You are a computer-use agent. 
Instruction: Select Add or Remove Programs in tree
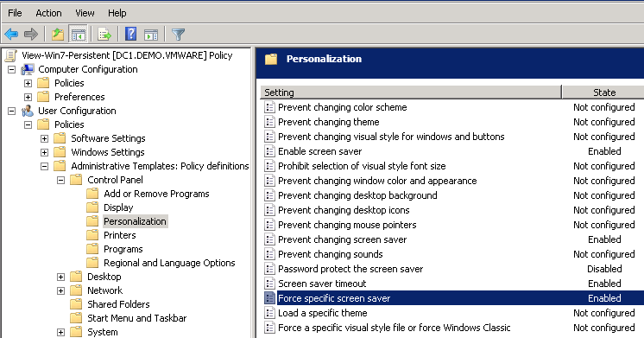pyautogui.click(x=156, y=194)
